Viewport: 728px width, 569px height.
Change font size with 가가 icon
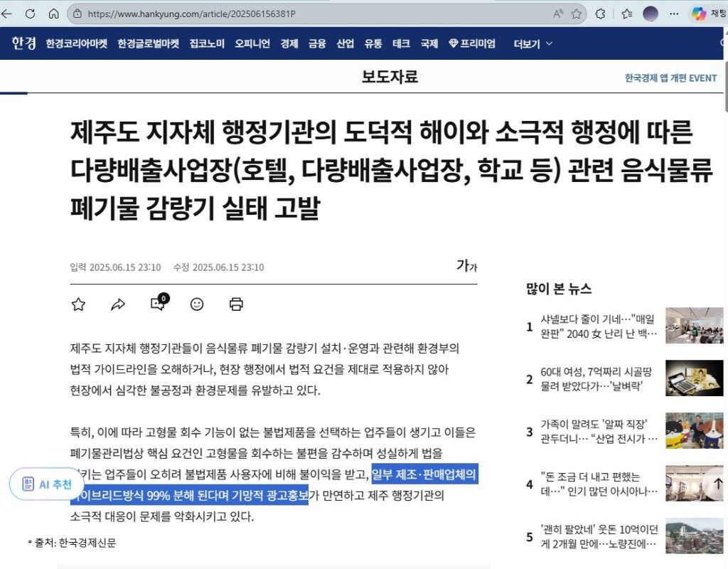[466, 266]
